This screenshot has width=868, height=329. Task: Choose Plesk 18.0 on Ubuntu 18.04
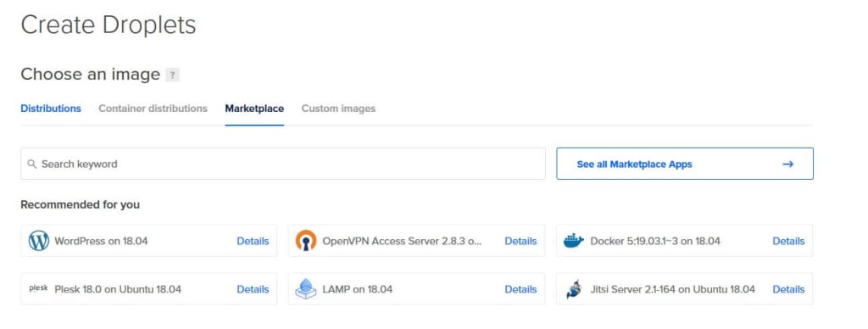(149, 288)
